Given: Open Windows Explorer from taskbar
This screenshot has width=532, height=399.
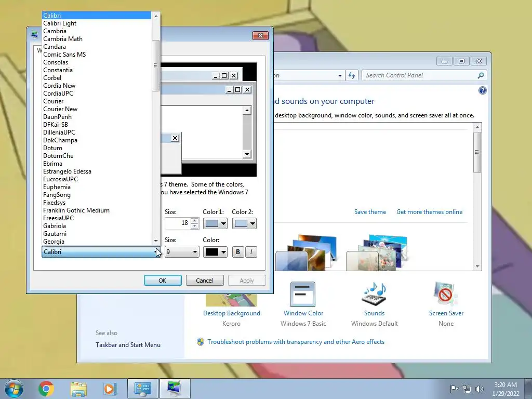Looking at the screenshot, I should pos(78,389).
